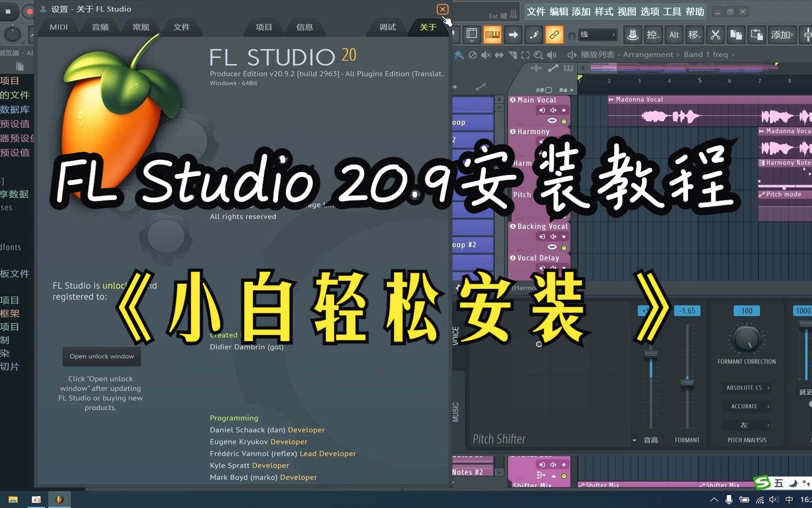Click the scissors cut icon

coord(715,34)
